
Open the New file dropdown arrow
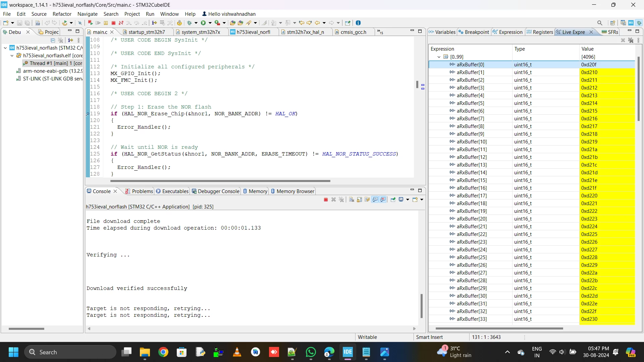(12, 23)
